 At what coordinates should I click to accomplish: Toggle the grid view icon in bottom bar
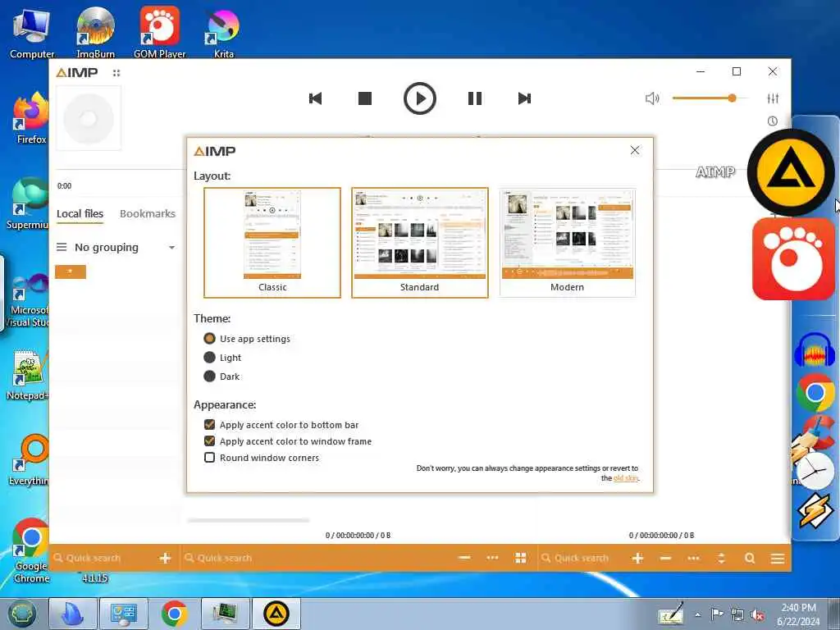(521, 558)
